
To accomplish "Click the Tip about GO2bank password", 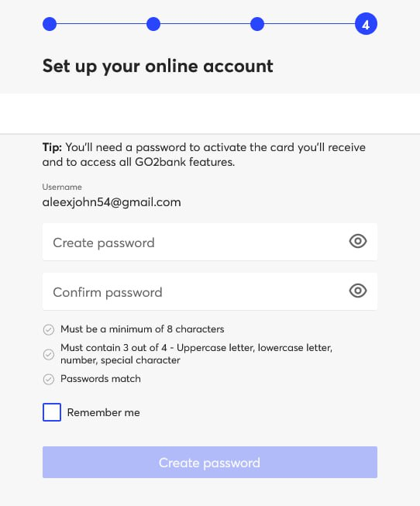I will point(204,154).
